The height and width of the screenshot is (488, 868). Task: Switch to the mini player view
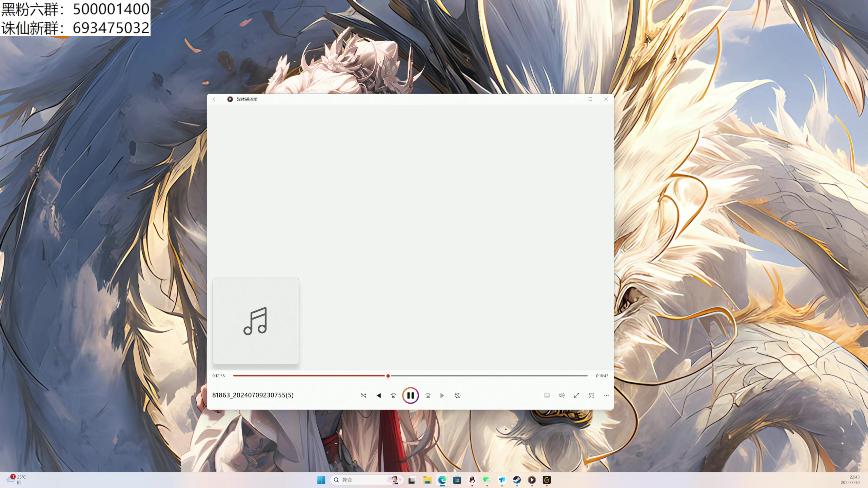(x=591, y=395)
